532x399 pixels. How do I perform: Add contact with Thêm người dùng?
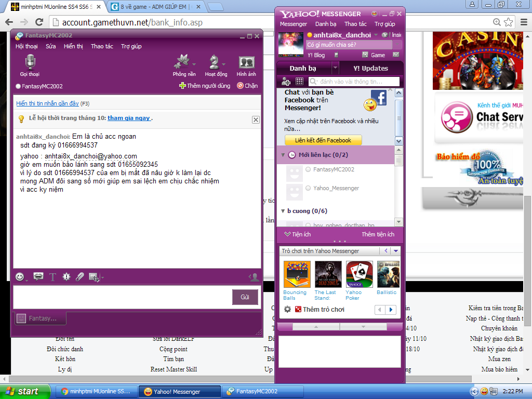click(x=205, y=86)
